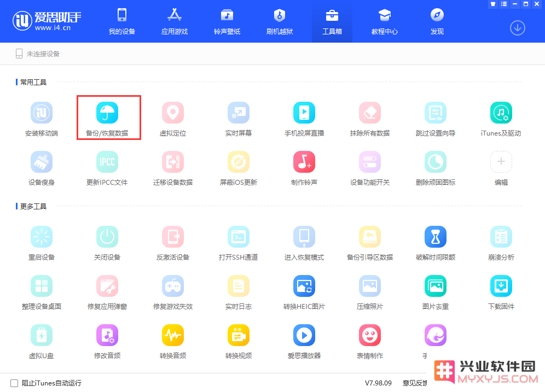Open the 图片去重 tool
Viewport: 545px width, 392px height.
click(436, 292)
